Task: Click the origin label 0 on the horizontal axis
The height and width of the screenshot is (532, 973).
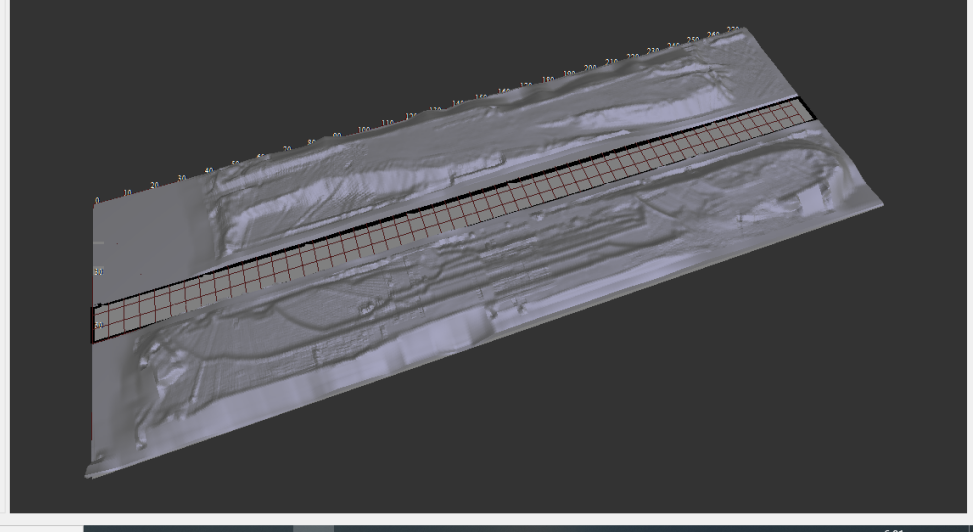Action: (97, 201)
